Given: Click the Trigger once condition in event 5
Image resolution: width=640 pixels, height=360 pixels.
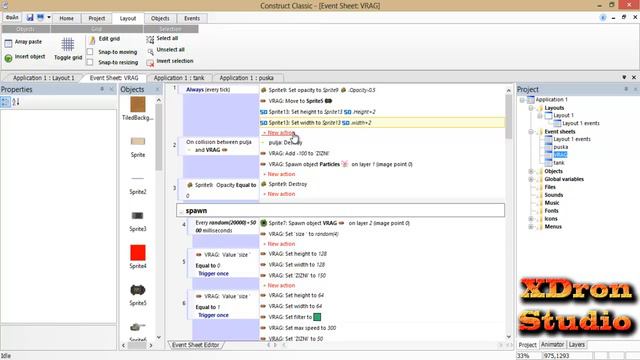Looking at the screenshot, I should 213,274.
